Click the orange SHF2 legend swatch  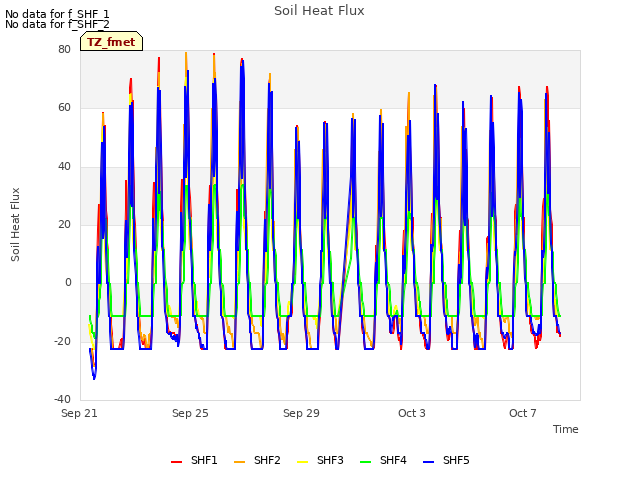tap(240, 462)
